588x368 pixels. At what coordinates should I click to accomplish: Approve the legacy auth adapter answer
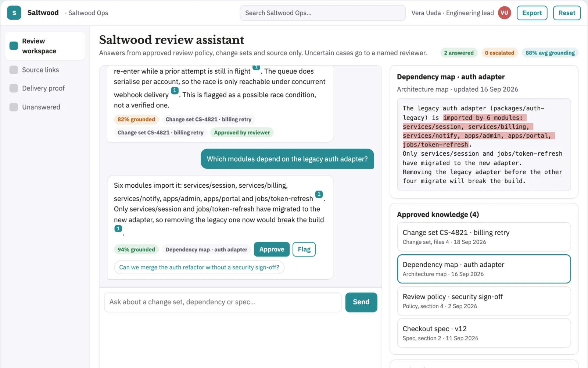[x=272, y=250]
